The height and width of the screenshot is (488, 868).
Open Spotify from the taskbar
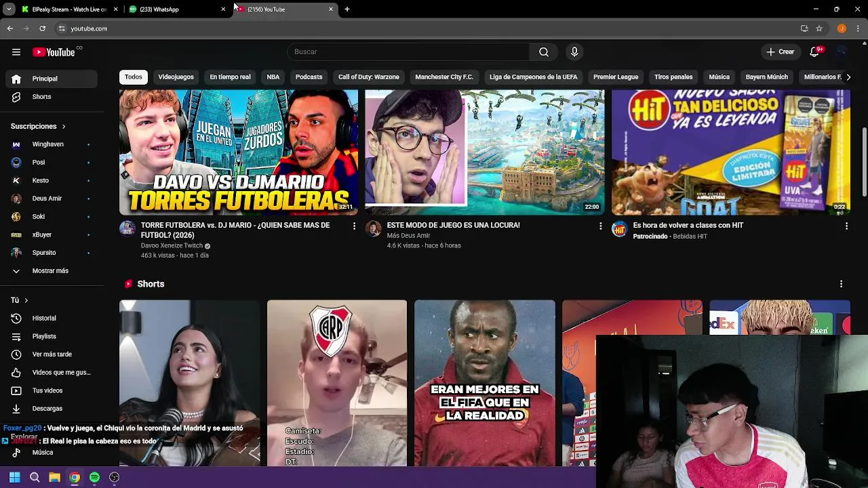94,477
